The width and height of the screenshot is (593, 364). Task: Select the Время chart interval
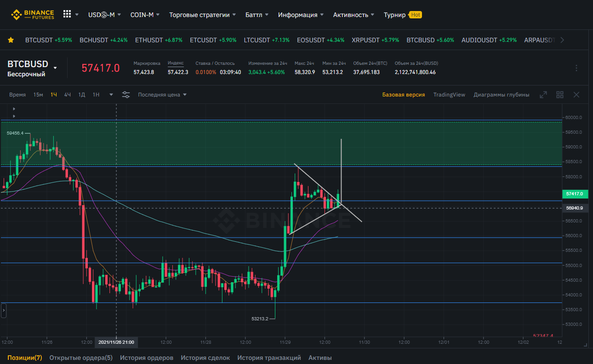[17, 95]
